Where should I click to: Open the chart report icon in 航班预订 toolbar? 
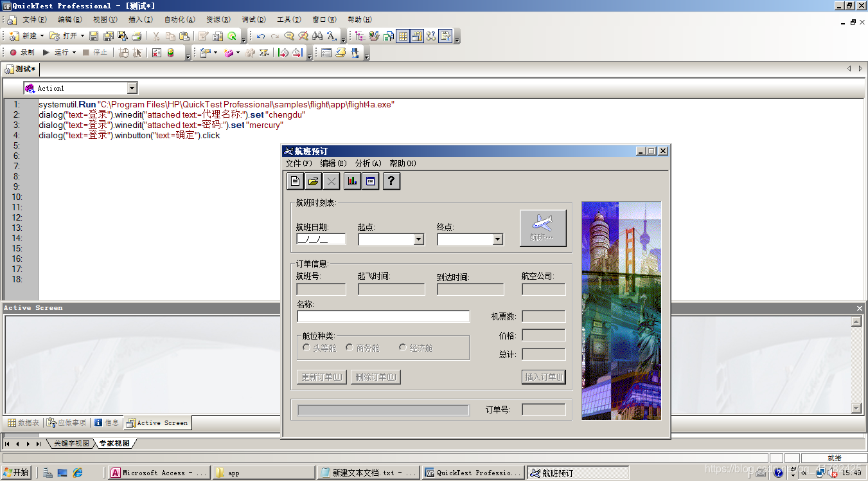[x=352, y=181]
